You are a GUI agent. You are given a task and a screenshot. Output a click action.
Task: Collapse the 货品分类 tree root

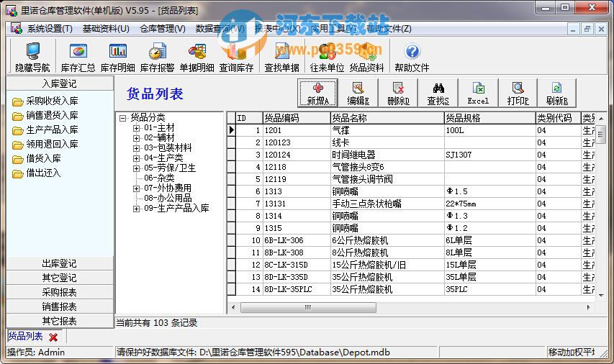point(123,117)
